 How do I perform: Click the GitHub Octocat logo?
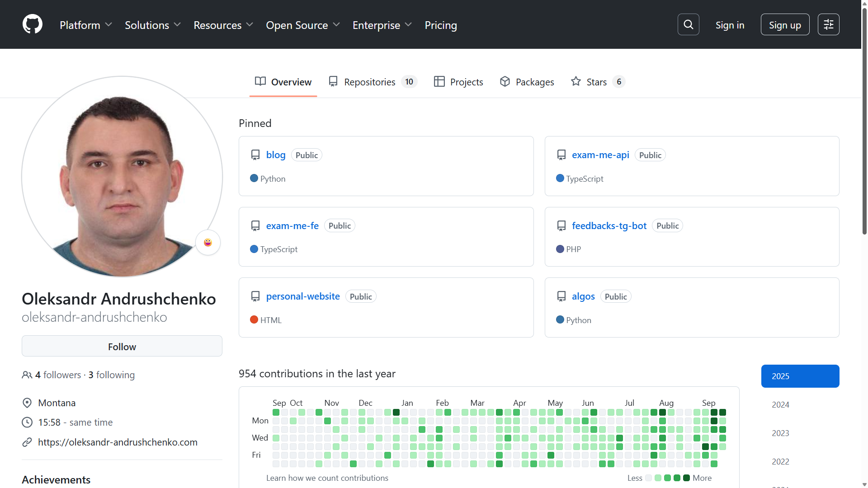(x=32, y=24)
